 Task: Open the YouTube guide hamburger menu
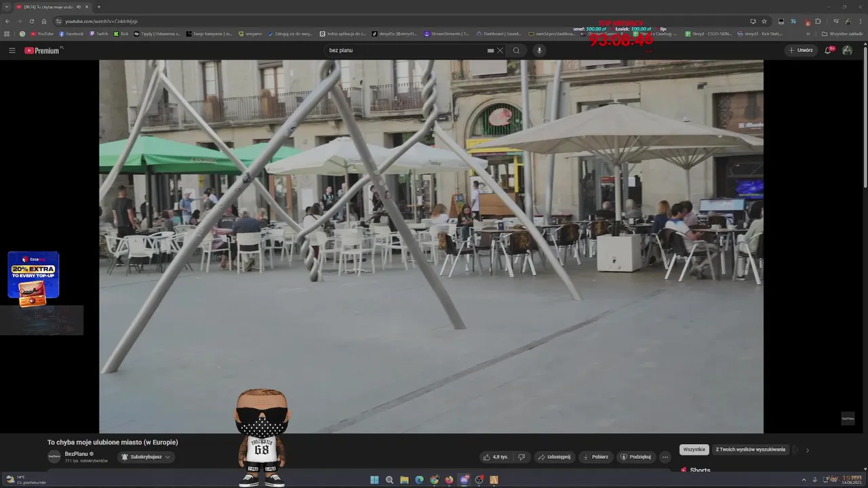(x=12, y=50)
